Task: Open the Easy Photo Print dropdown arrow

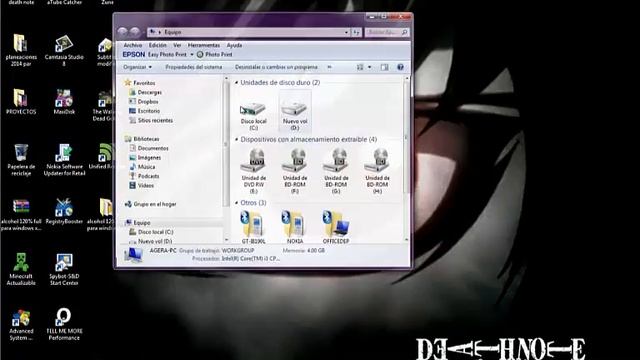Action: (x=191, y=55)
